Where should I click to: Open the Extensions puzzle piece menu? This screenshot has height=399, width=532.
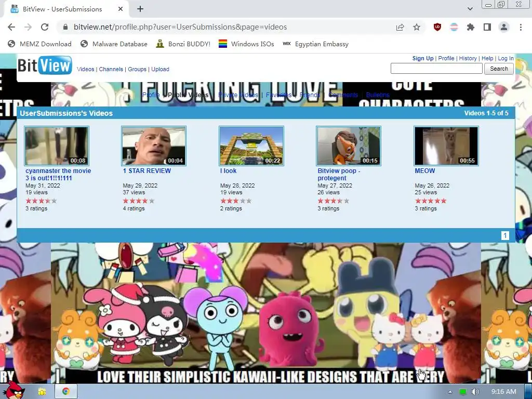click(471, 27)
